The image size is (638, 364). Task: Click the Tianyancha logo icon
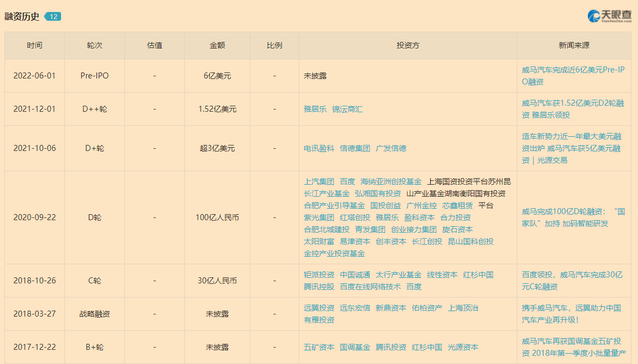point(594,16)
